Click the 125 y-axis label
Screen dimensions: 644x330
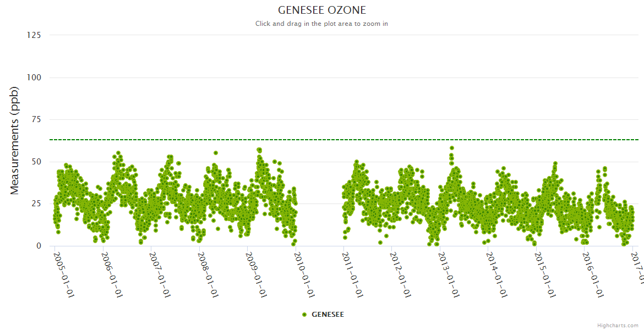[x=34, y=35]
